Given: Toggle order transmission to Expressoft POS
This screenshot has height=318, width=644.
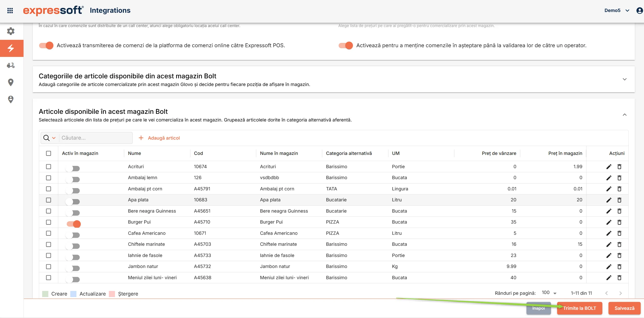Looking at the screenshot, I should pos(46,45).
